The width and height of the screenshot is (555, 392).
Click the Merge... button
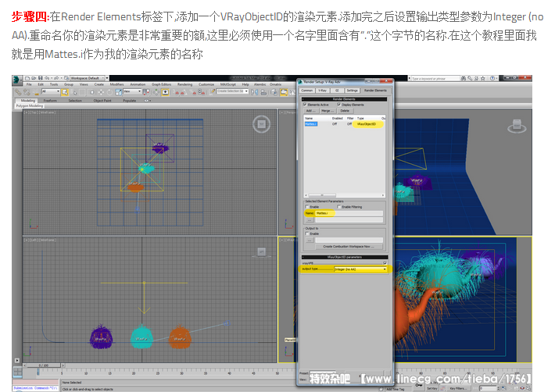(328, 111)
